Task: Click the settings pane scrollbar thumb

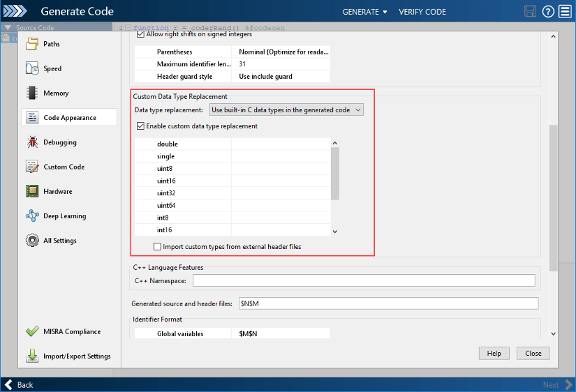Action: pyautogui.click(x=553, y=198)
